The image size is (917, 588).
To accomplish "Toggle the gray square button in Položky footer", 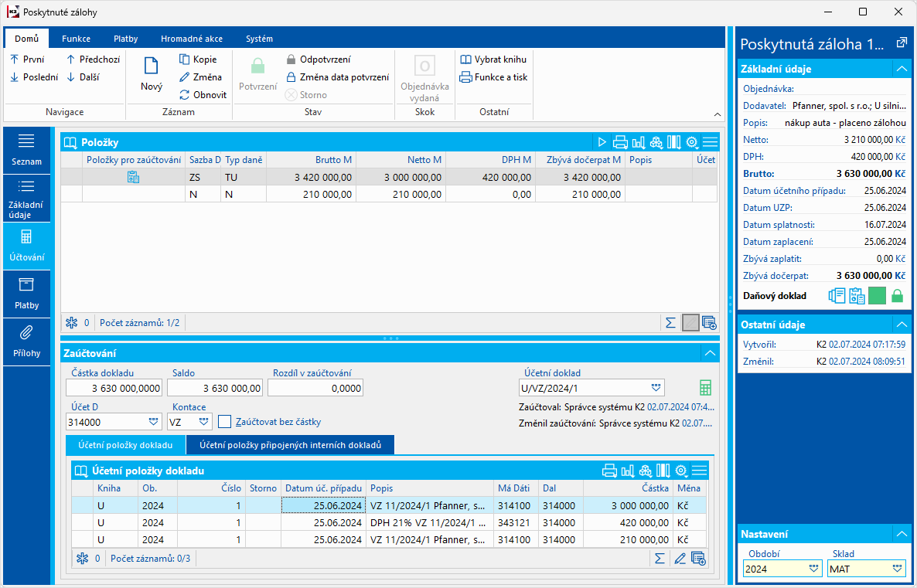I will pyautogui.click(x=690, y=323).
